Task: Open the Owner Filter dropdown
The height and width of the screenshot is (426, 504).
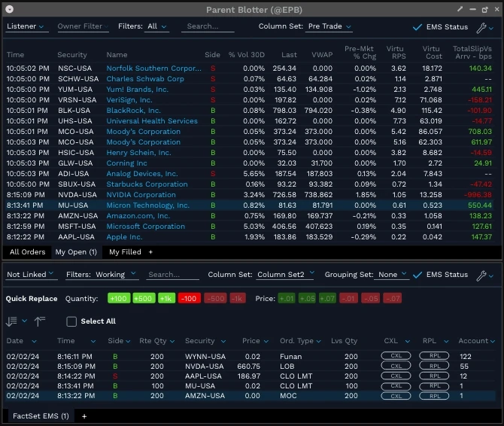Action: 82,26
